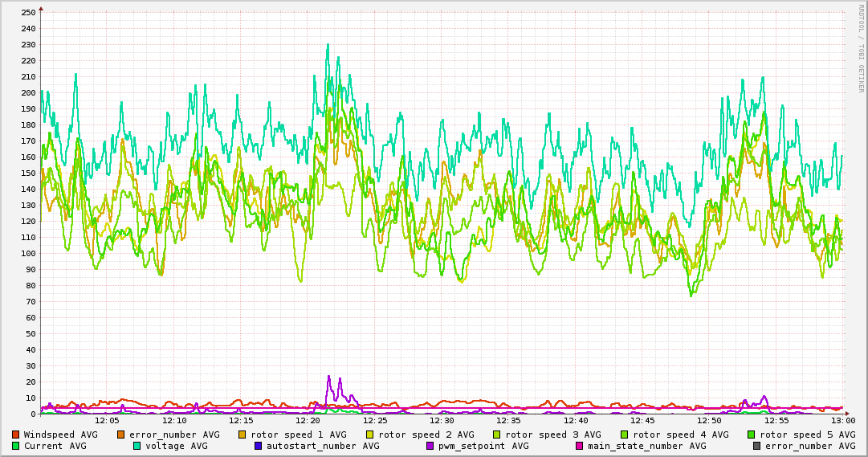Image resolution: width=868 pixels, height=457 pixels.
Task: Select the rotor speed 1 AVG legend swatch
Action: 242,435
